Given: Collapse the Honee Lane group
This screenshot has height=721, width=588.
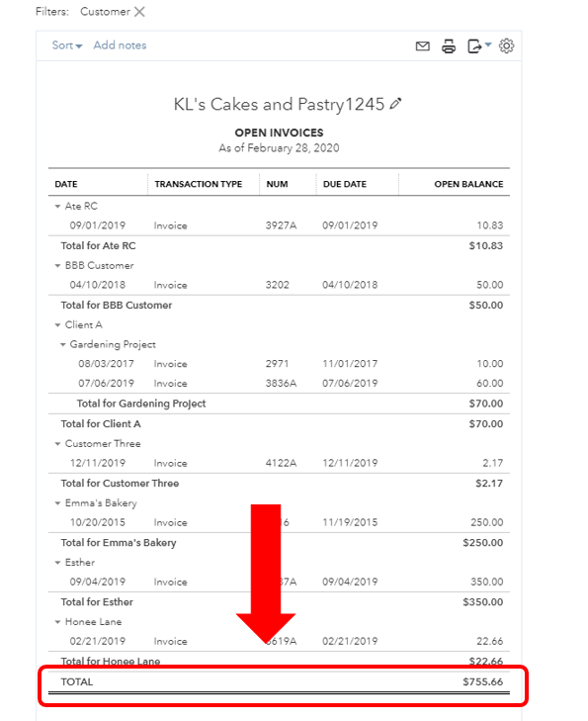Looking at the screenshot, I should [57, 622].
